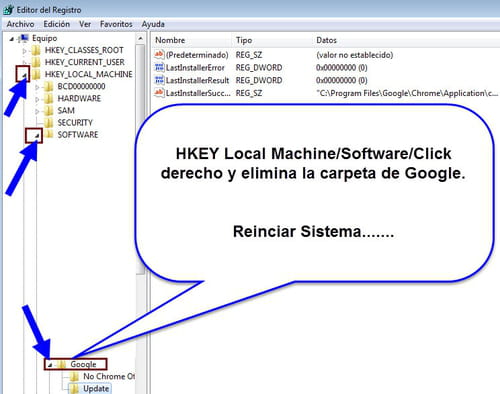Viewport: 500px width, 394px height.
Task: Sort values by the Tipo column header
Action: tap(244, 40)
